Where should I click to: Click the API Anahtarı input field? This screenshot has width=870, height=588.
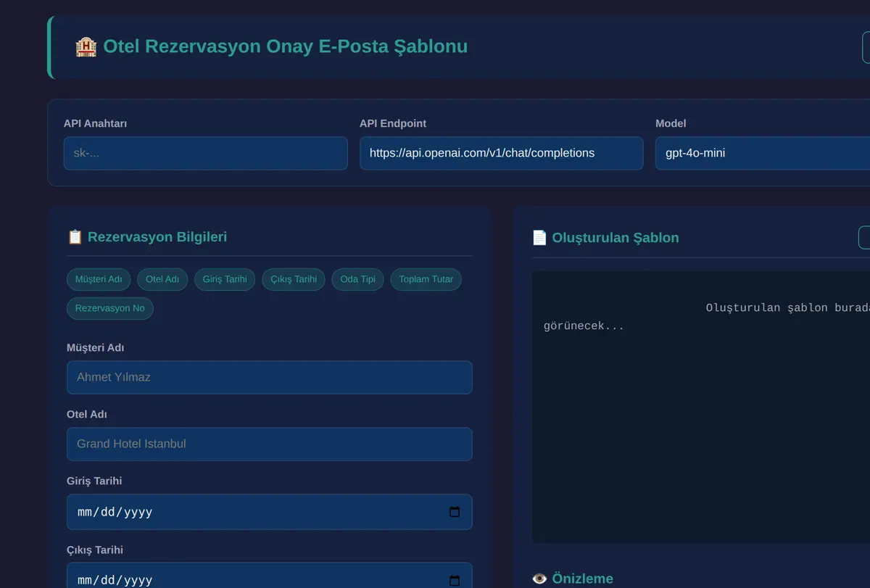205,153
